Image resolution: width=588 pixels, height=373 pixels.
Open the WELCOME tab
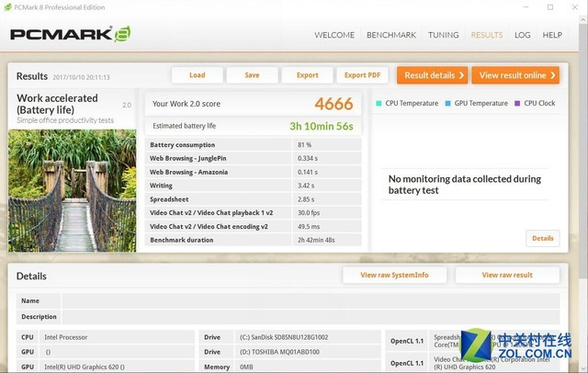pos(334,35)
